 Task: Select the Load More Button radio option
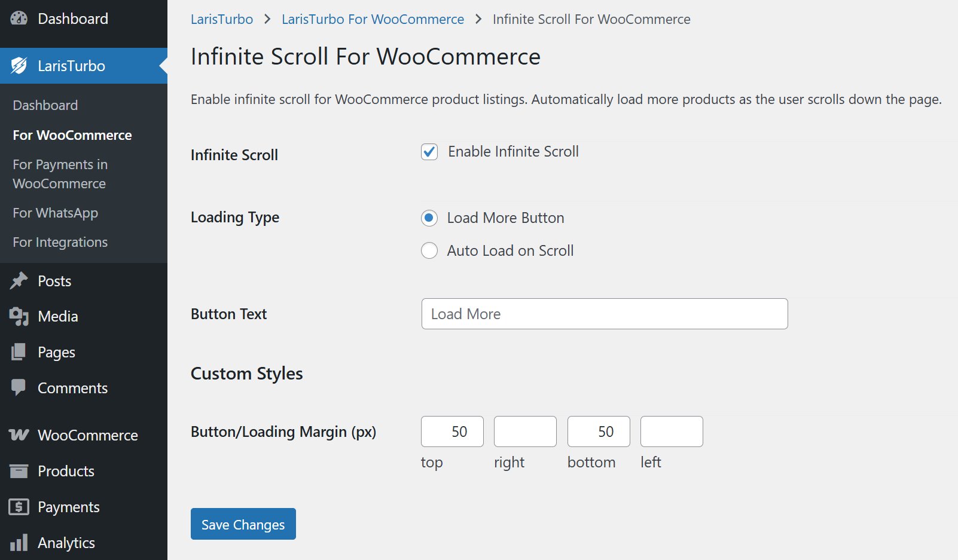pos(429,218)
